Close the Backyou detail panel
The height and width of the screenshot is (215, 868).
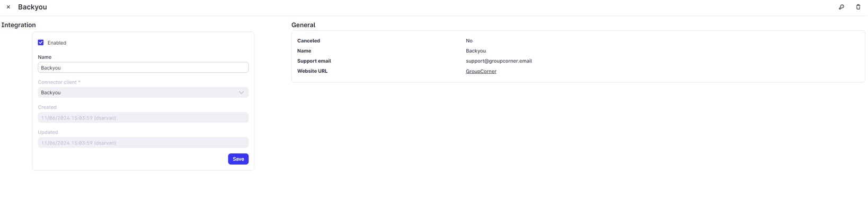point(8,7)
